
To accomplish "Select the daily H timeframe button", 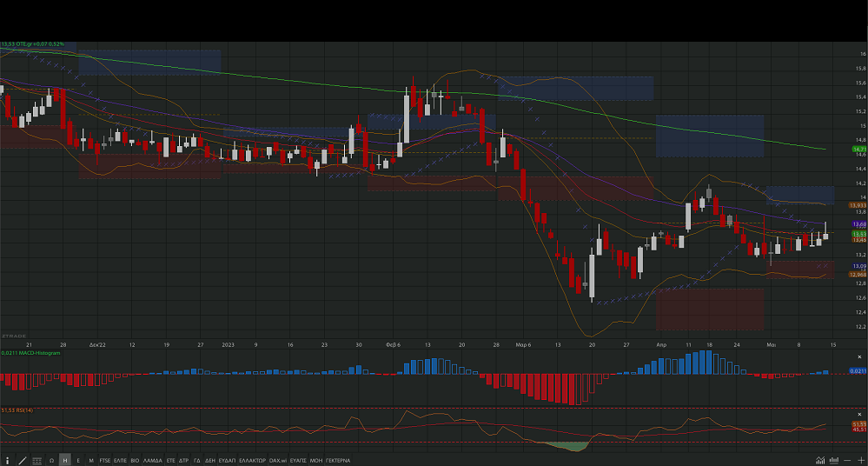I will coord(65,461).
